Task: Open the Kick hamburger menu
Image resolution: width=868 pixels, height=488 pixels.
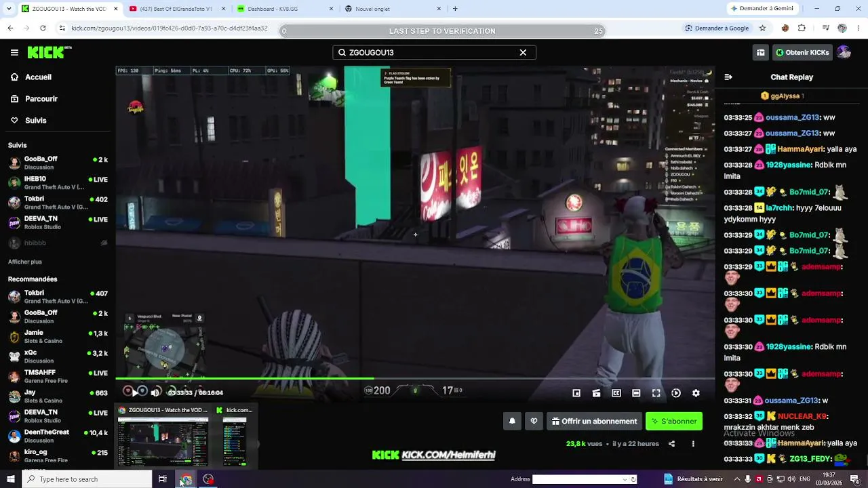Action: point(14,52)
